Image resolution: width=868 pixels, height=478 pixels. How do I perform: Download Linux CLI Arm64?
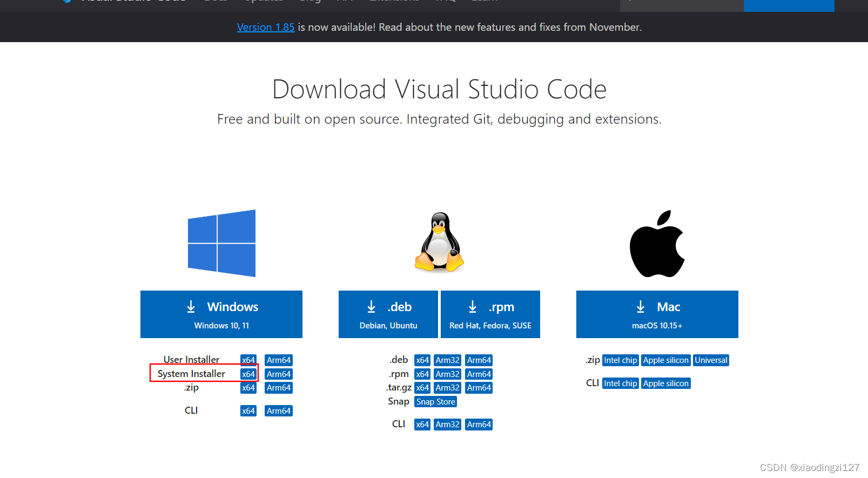(x=479, y=425)
